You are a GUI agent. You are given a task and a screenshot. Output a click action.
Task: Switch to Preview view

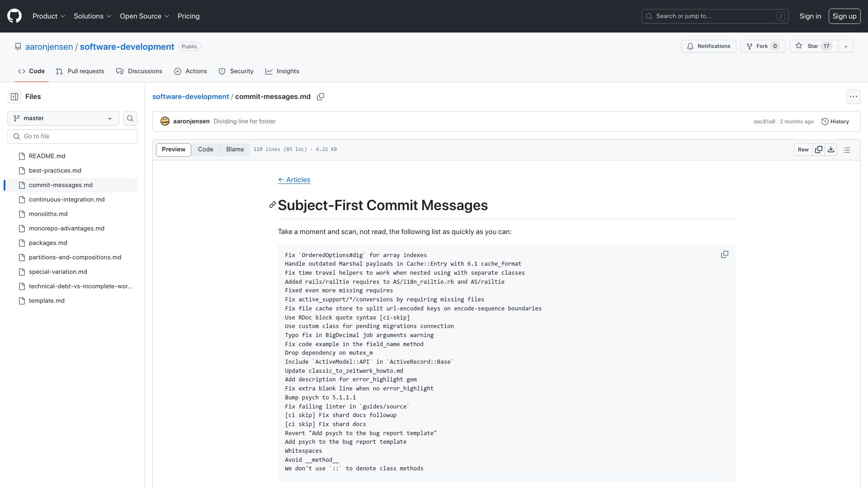174,150
